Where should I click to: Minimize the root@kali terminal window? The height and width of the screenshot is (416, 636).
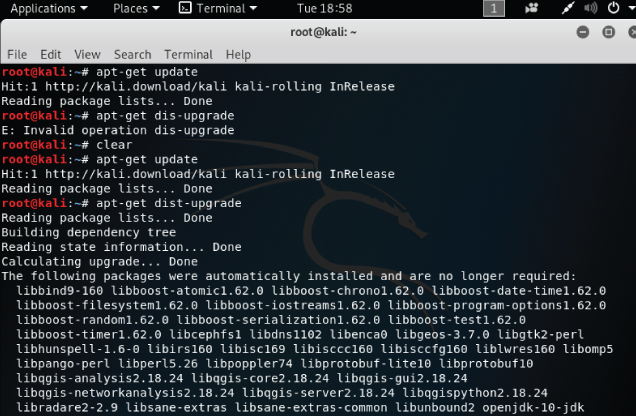(x=582, y=32)
